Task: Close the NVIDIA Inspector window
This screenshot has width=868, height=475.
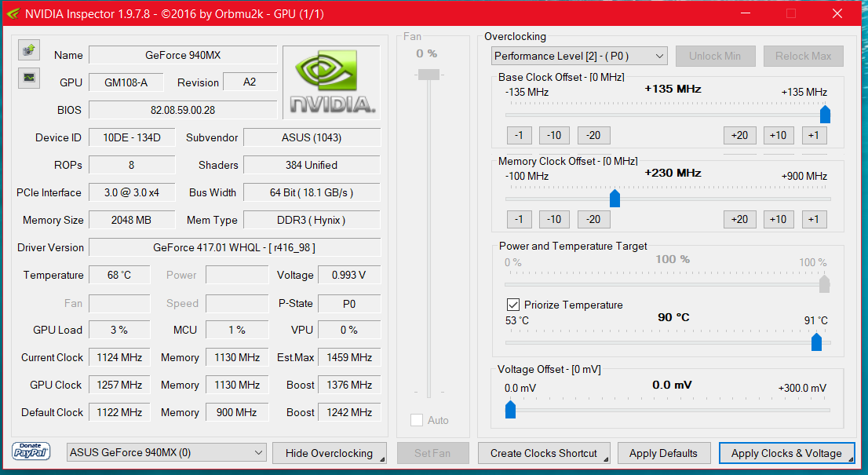Action: click(837, 14)
